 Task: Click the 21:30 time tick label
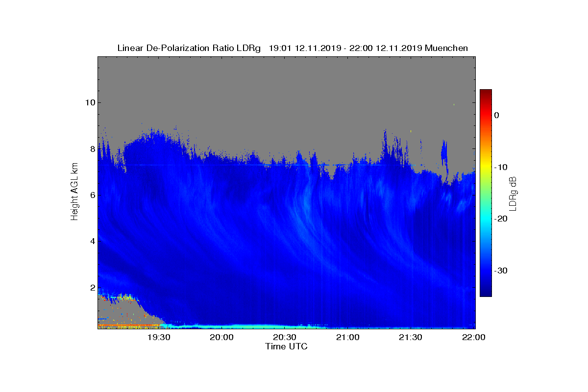click(411, 337)
